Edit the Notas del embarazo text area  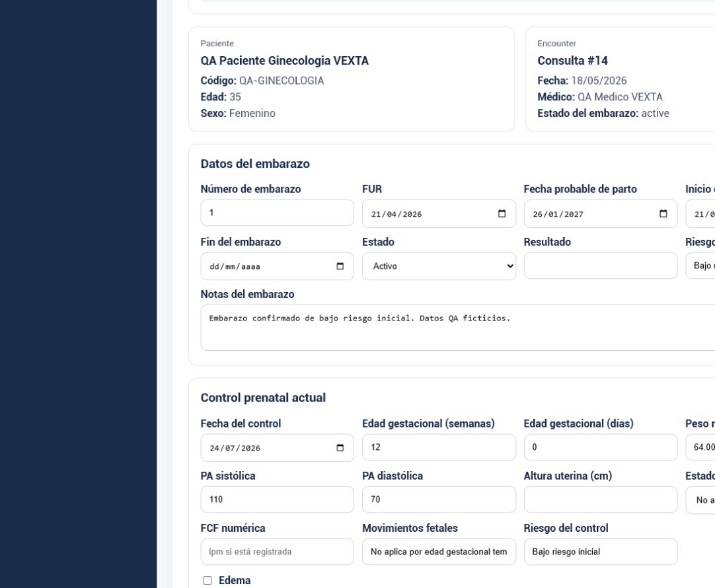[458, 328]
